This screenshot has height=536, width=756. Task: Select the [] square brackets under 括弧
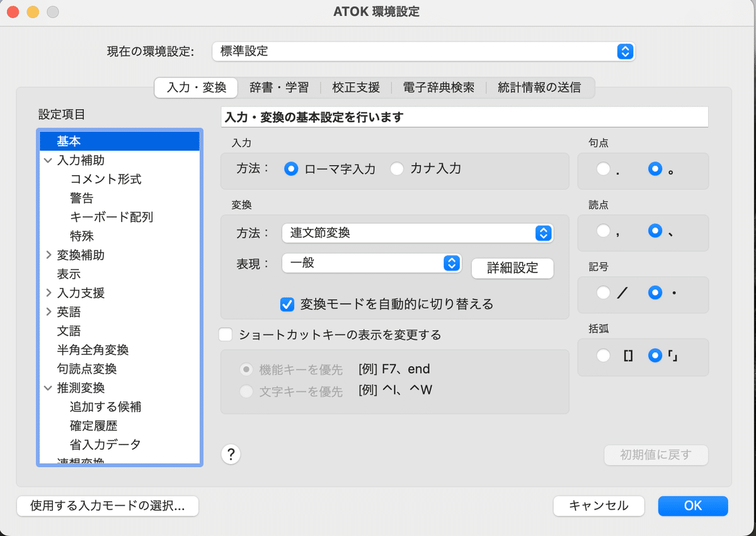click(604, 356)
